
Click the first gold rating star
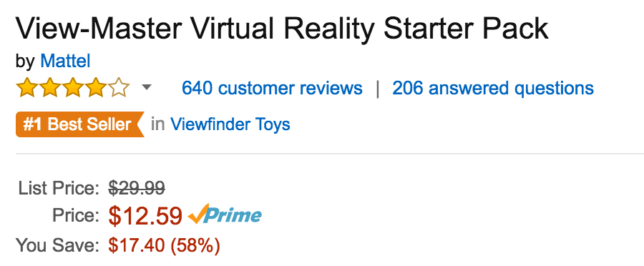[26, 88]
